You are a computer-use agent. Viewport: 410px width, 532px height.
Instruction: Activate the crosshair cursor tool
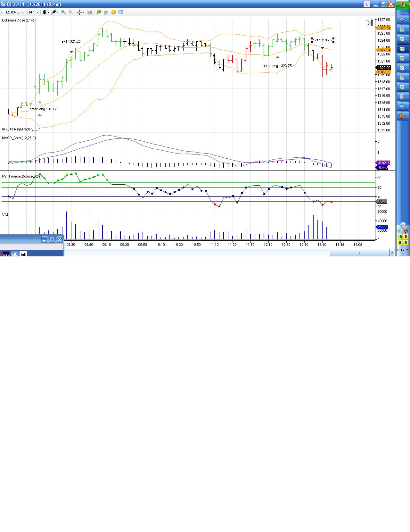(80, 12)
